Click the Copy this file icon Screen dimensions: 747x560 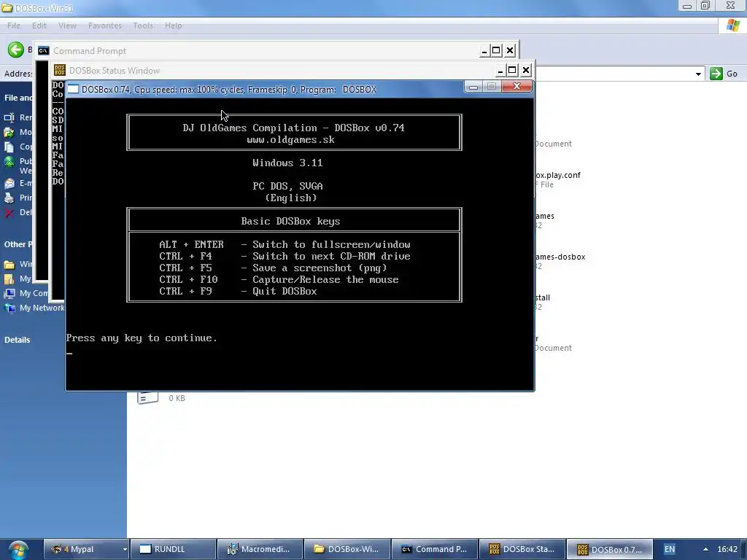(9, 147)
